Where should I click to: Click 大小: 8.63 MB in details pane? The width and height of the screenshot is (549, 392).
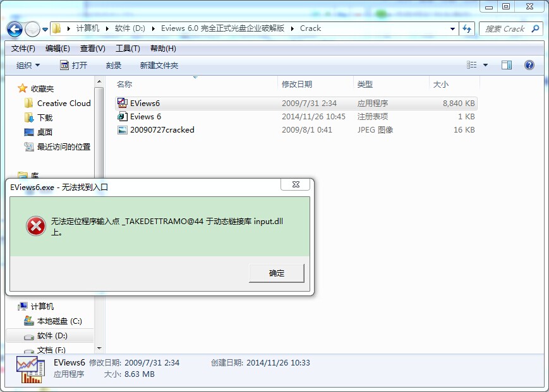pos(130,374)
